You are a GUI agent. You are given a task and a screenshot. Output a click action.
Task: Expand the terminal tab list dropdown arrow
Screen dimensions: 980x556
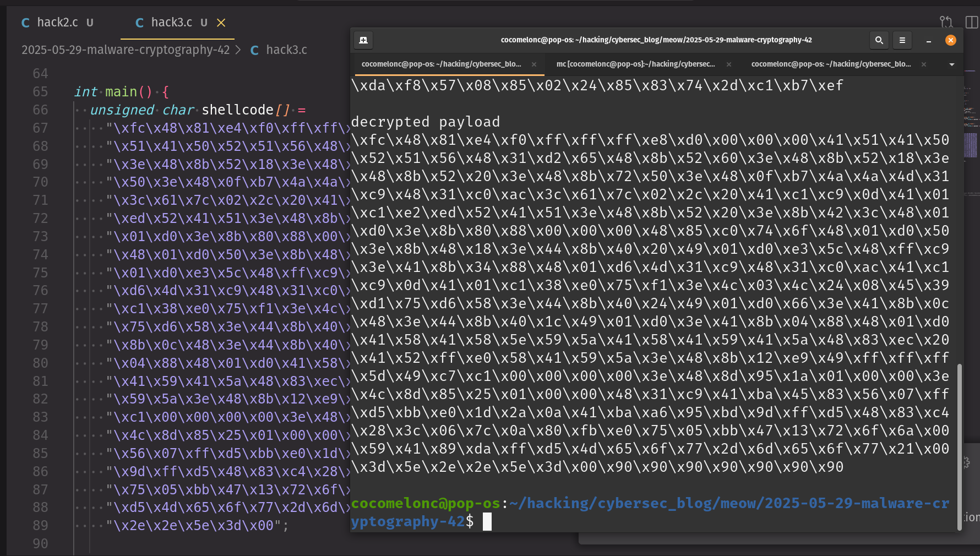(x=952, y=64)
